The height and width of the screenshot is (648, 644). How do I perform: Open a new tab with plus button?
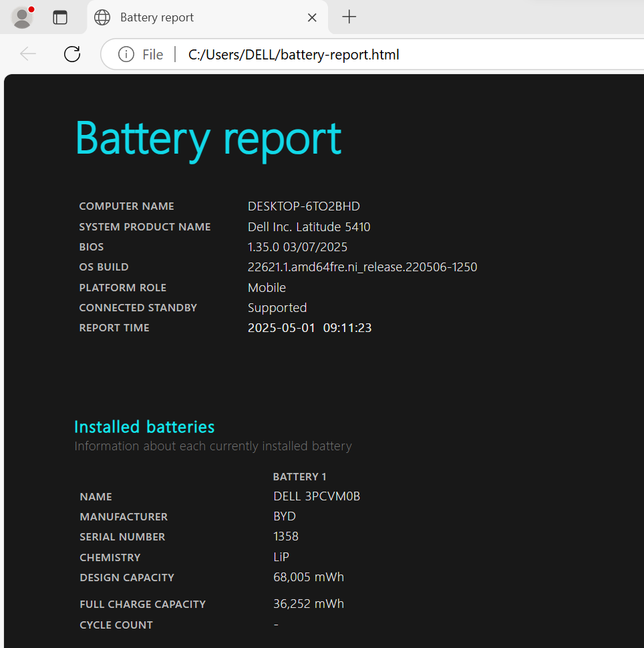click(349, 17)
